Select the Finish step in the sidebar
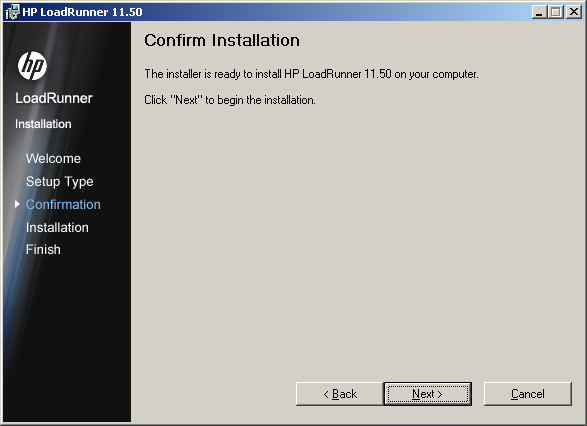Image resolution: width=587 pixels, height=426 pixels. tap(43, 249)
